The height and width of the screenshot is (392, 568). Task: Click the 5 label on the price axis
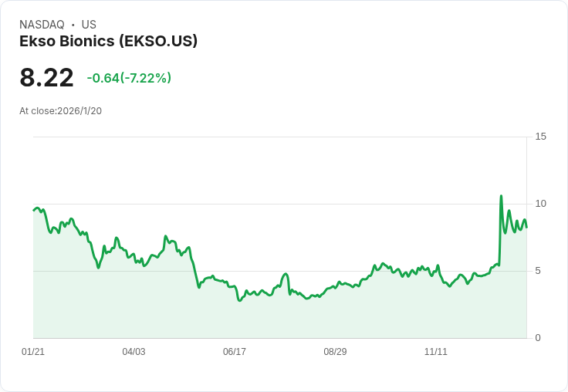click(539, 271)
